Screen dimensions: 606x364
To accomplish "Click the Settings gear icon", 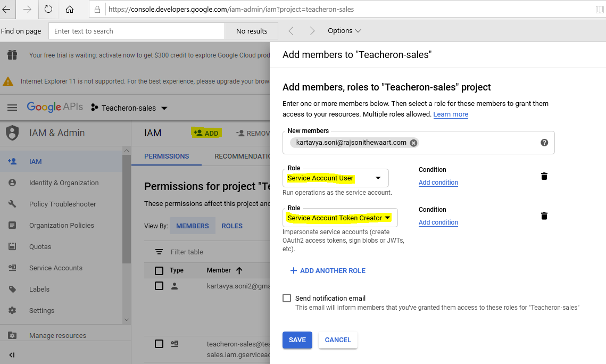I will tap(12, 310).
